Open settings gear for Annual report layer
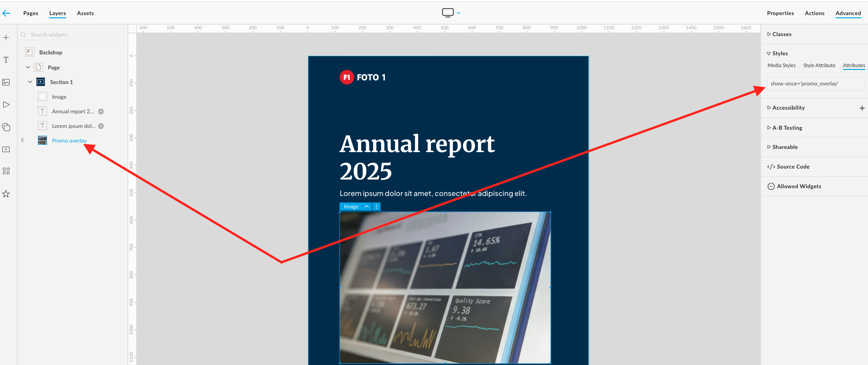 click(x=101, y=111)
